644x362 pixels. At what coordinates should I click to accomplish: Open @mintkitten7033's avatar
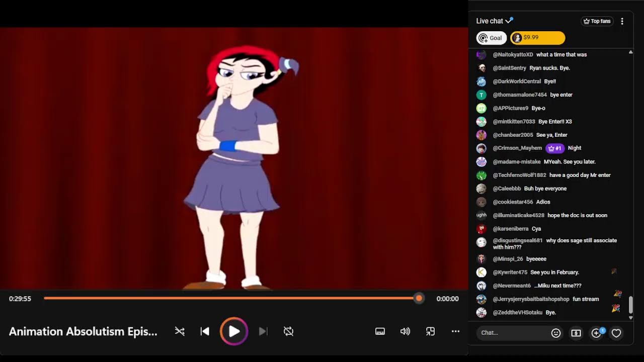tap(481, 122)
